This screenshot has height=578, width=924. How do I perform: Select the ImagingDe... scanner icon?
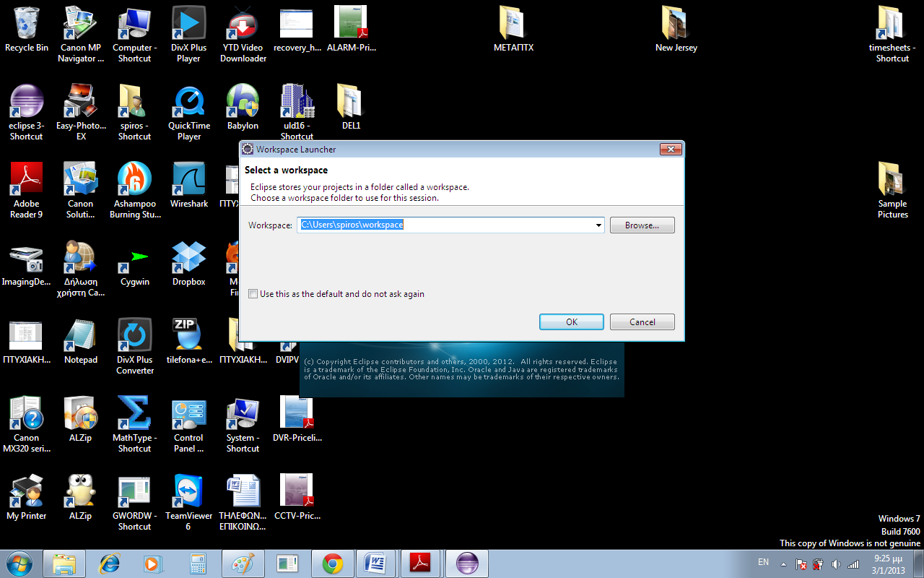click(x=27, y=264)
